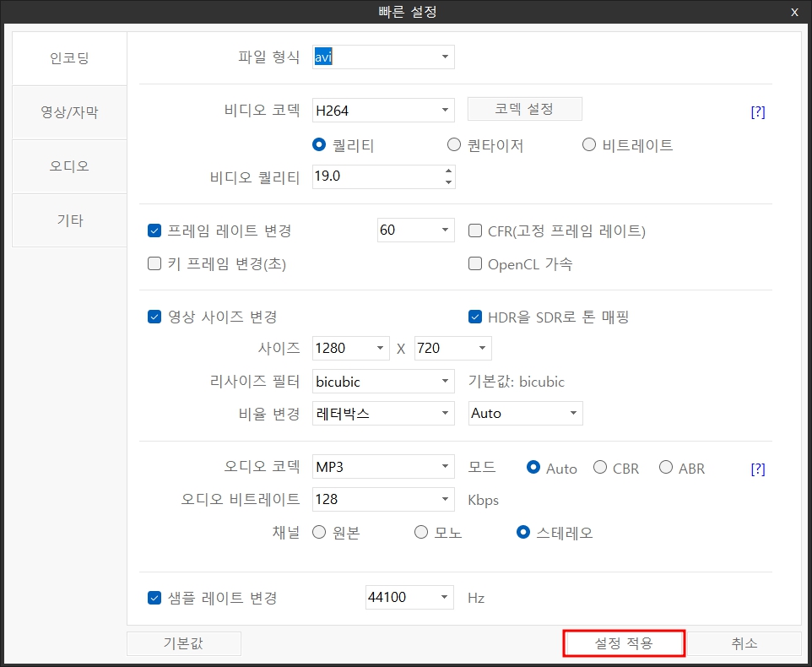Image resolution: width=812 pixels, height=667 pixels.
Task: Open the 리사이즈 필터 bicubic dropdown
Action: [444, 381]
